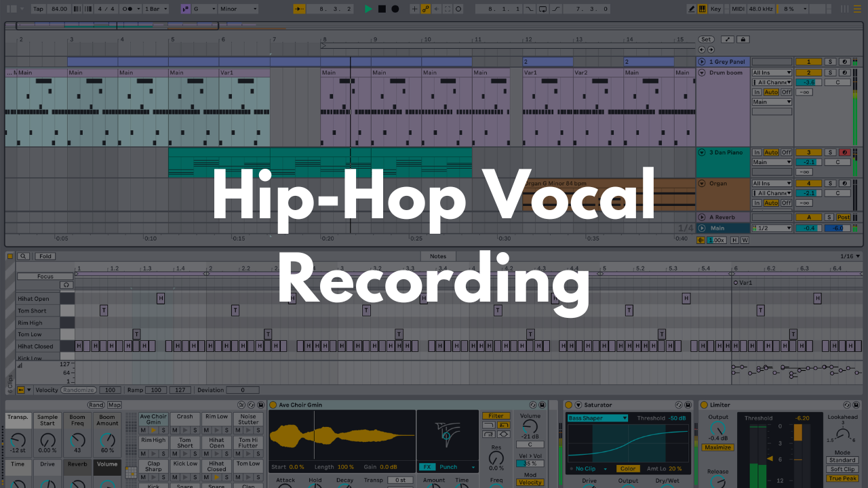Enable the Loop switch in the transport

pos(543,8)
